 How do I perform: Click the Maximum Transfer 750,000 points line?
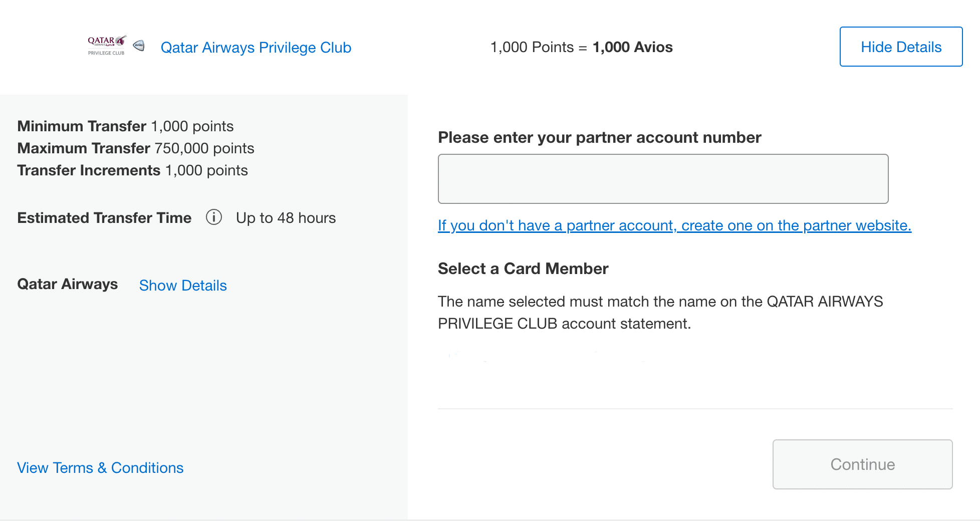pyautogui.click(x=135, y=148)
